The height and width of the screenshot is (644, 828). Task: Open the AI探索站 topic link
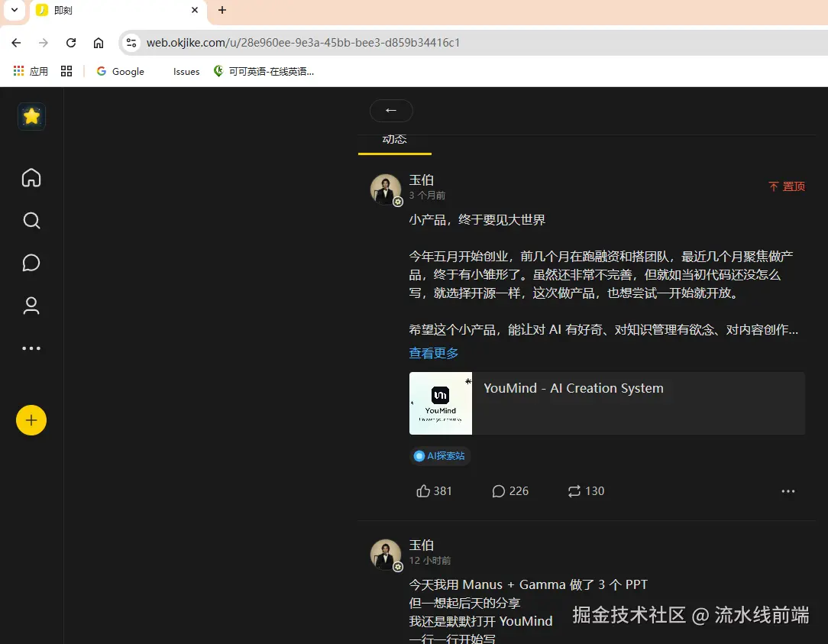tap(440, 455)
